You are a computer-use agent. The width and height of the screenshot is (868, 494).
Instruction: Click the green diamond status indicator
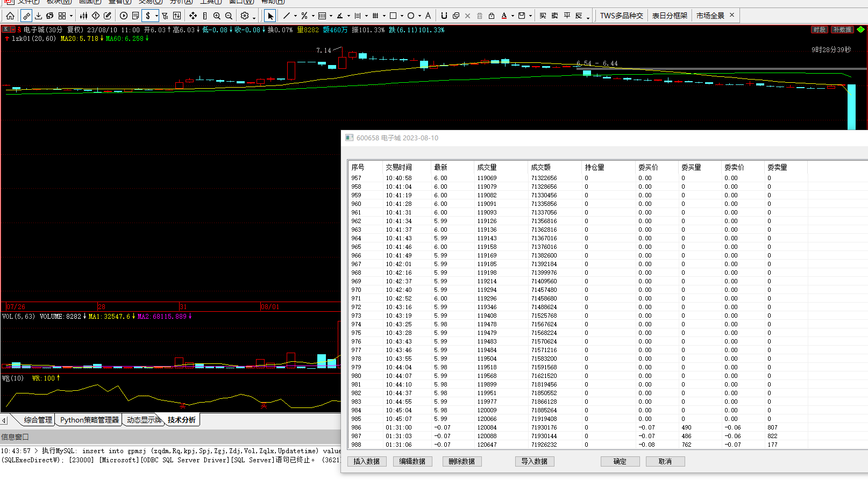[x=860, y=30]
